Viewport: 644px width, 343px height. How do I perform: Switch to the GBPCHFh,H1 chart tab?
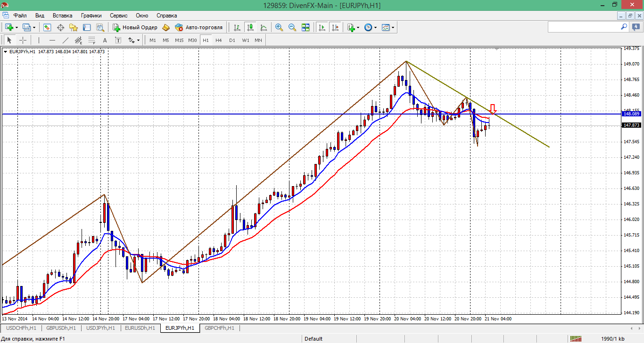(220, 328)
